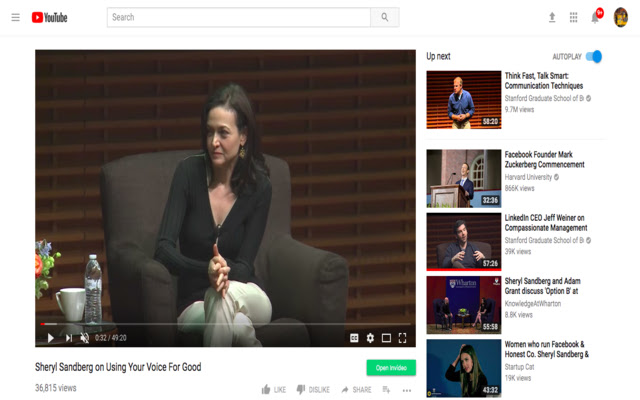Open the 43:32 video thumbnail

[464, 368]
